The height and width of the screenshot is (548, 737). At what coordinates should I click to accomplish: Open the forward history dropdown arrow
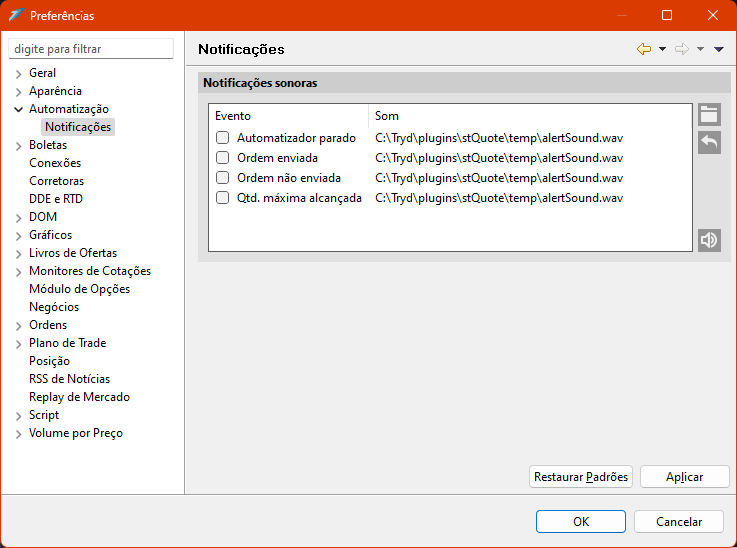click(700, 49)
